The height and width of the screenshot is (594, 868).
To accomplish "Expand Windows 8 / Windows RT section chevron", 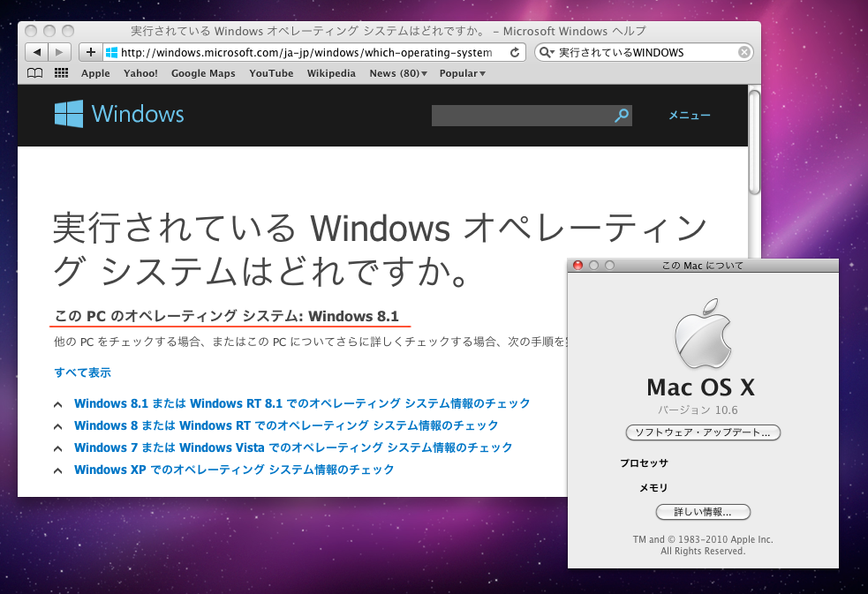I will [x=57, y=426].
